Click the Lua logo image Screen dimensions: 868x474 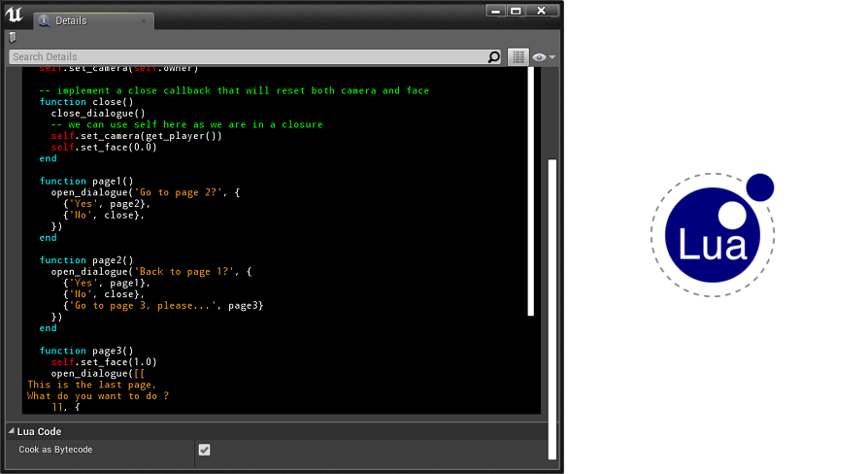712,235
